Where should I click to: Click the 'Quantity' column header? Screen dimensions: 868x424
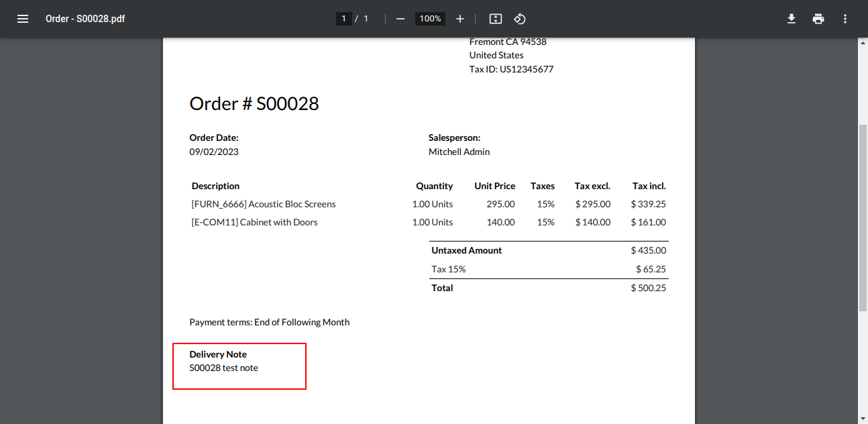click(435, 186)
